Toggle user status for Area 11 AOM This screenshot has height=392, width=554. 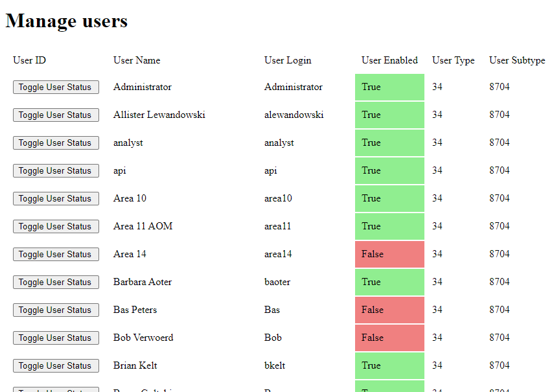click(56, 226)
